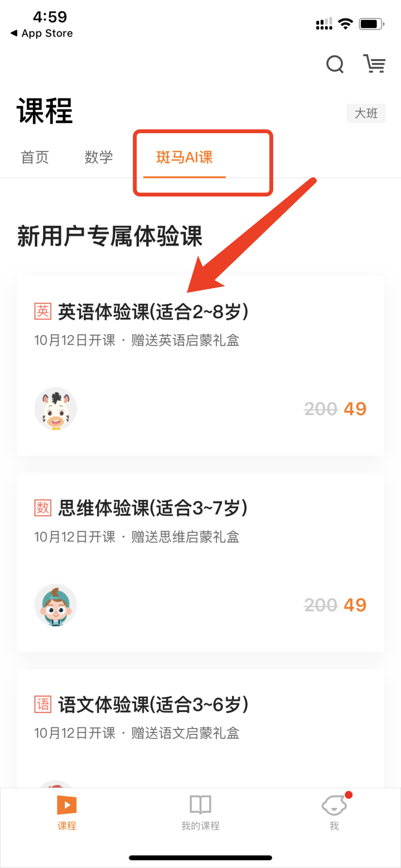Screen dimensions: 401x868
Task: Open the 我 profile tab with red dot
Action: click(334, 812)
